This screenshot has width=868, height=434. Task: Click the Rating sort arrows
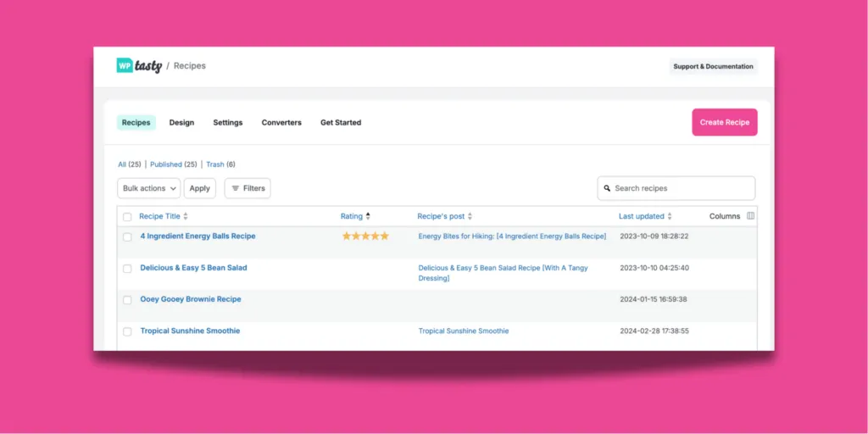[368, 216]
